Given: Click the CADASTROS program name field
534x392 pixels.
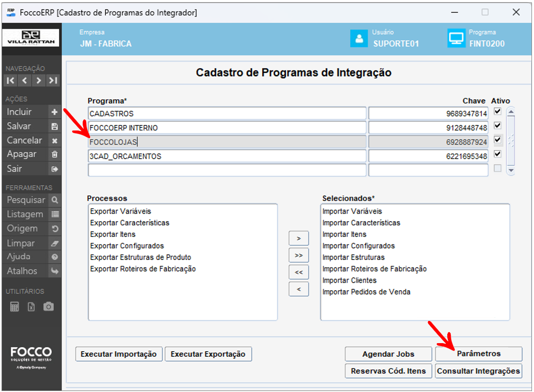Looking at the screenshot, I should tap(227, 114).
